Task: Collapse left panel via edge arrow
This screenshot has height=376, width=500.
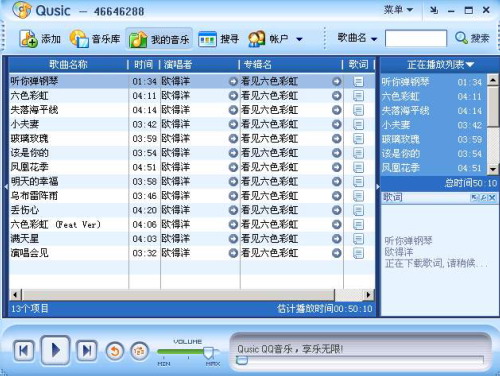Action: coord(6,187)
